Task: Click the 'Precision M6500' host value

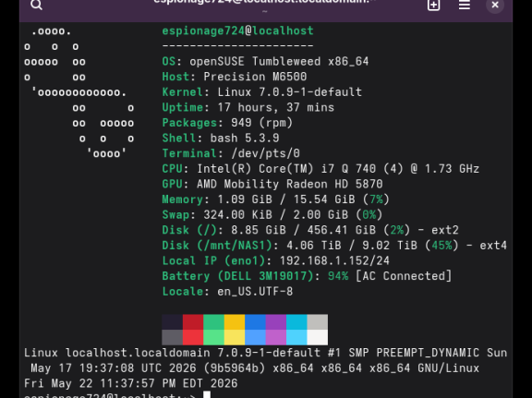Action: (x=255, y=77)
